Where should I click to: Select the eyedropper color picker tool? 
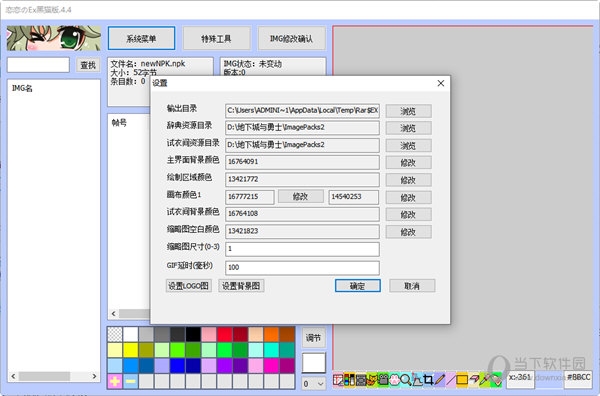coord(484,380)
